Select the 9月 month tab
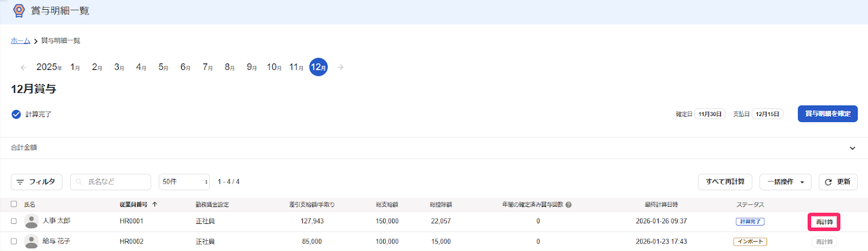Image resolution: width=868 pixels, height=251 pixels. click(252, 67)
